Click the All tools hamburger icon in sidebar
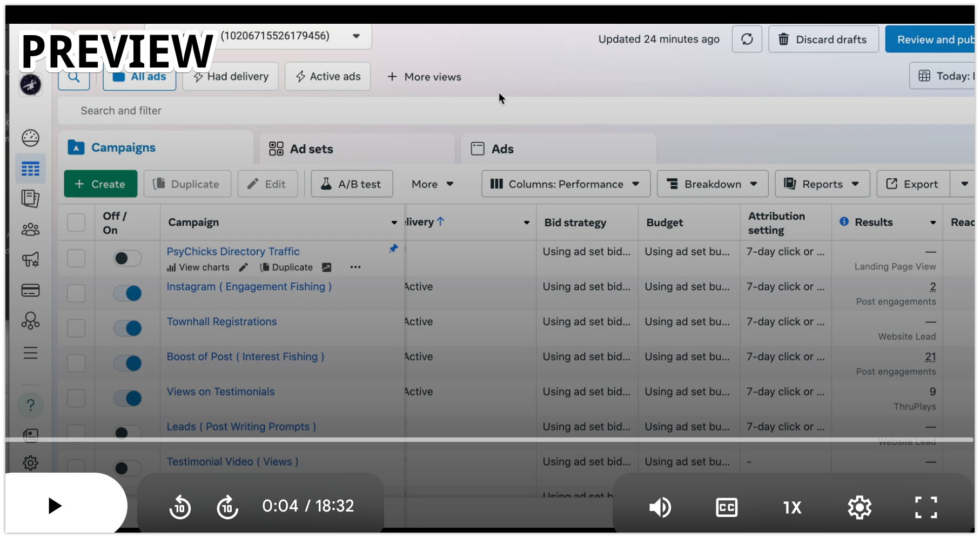Viewport: 980px width, 538px height. coord(30,353)
